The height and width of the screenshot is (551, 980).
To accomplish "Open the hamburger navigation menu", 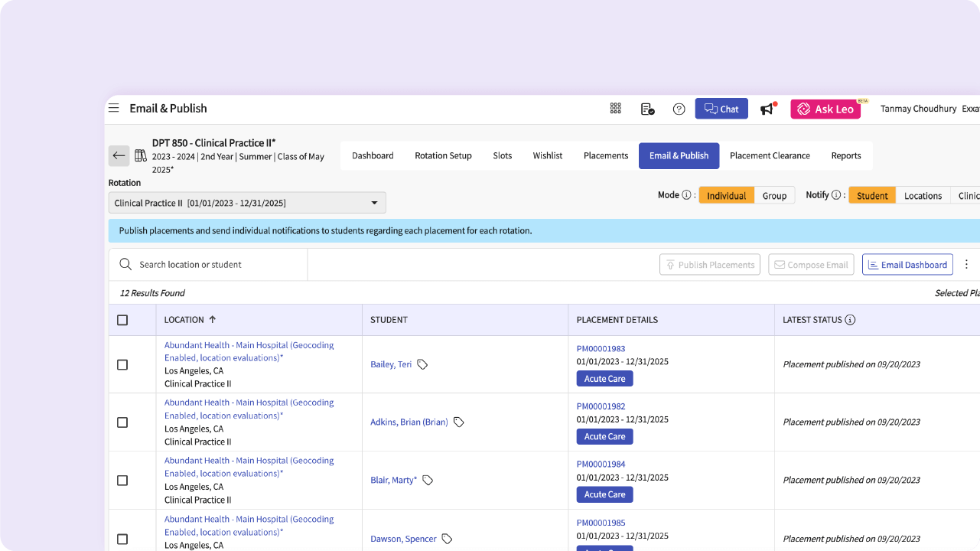I will 113,108.
